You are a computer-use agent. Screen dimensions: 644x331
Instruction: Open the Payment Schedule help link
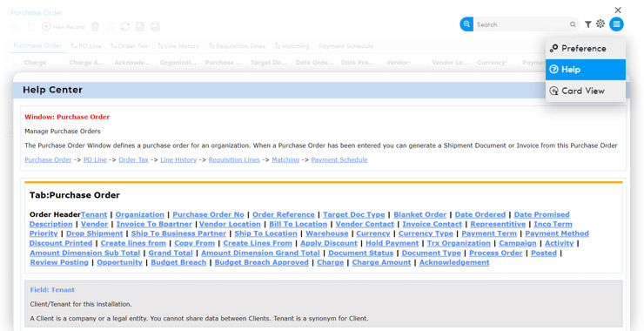pyautogui.click(x=339, y=160)
